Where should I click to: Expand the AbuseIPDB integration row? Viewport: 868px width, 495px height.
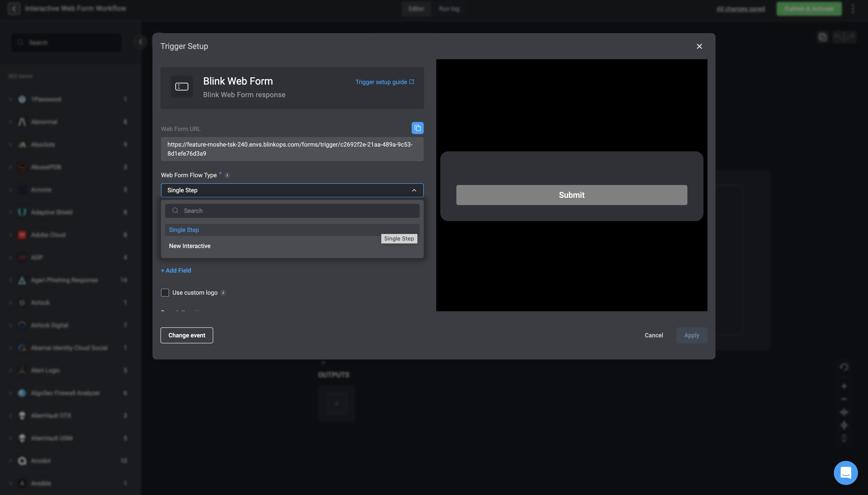[10, 167]
